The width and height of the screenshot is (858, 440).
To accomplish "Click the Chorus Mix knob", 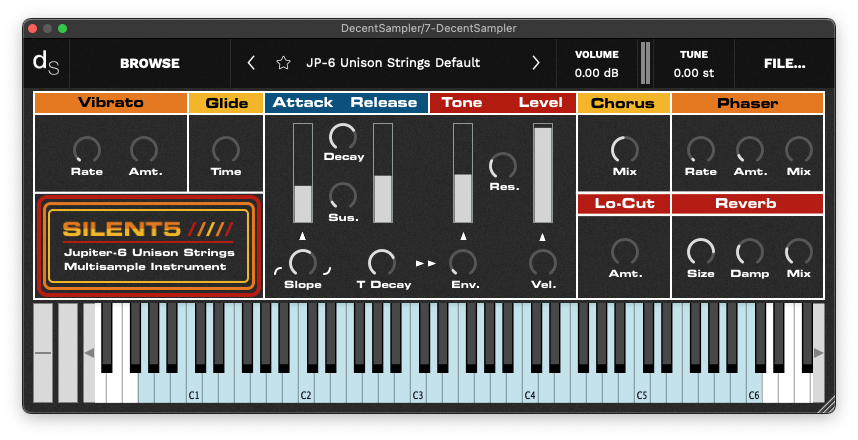I will click(x=624, y=149).
